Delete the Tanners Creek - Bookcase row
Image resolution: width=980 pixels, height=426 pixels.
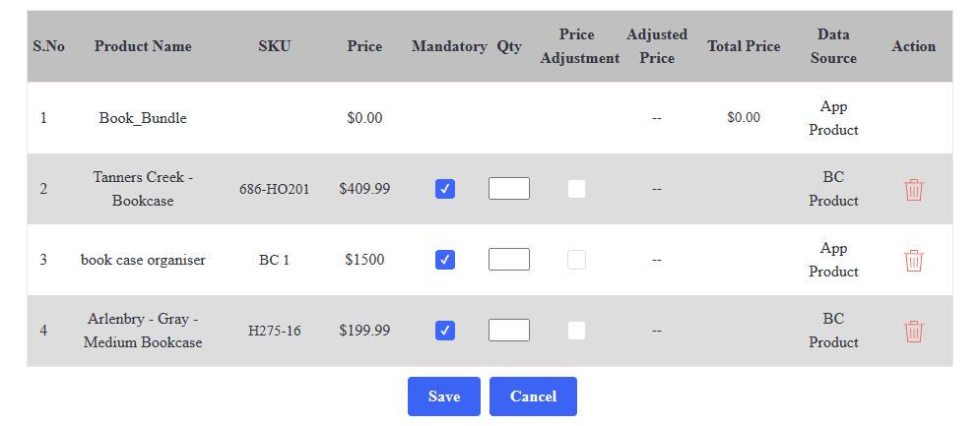(914, 189)
